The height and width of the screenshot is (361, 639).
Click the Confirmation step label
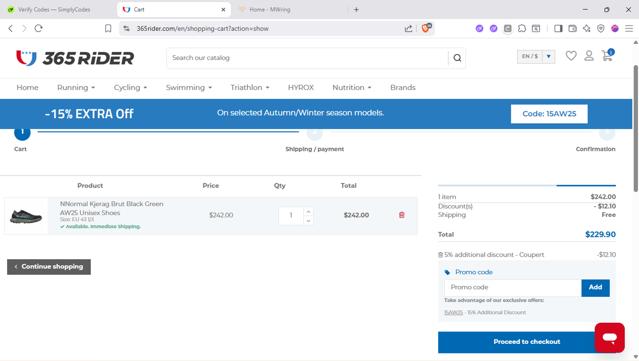(595, 149)
